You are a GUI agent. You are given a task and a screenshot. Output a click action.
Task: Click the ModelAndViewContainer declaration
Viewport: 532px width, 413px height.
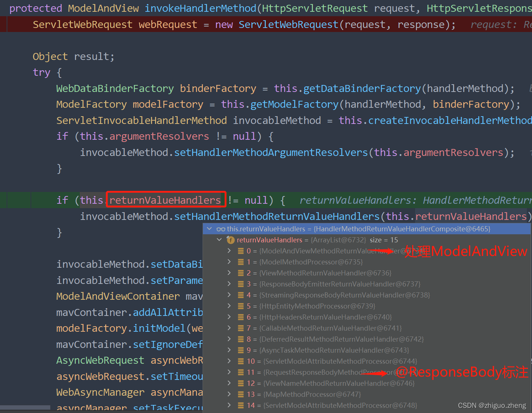(x=129, y=296)
